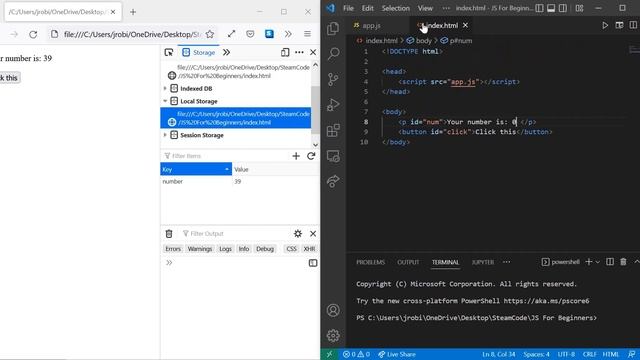Viewport: 640px width, 360px height.
Task: Open the Edit menu
Action: tap(367, 8)
